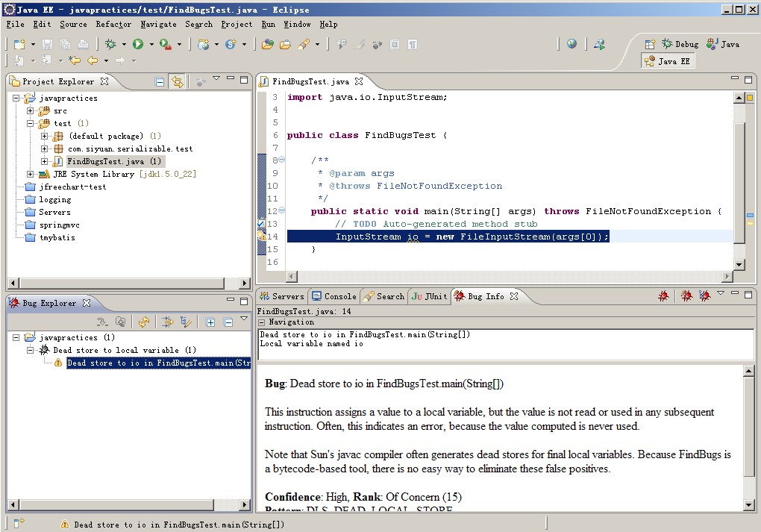
Task: Click the Print icon in the toolbar
Action: click(82, 44)
